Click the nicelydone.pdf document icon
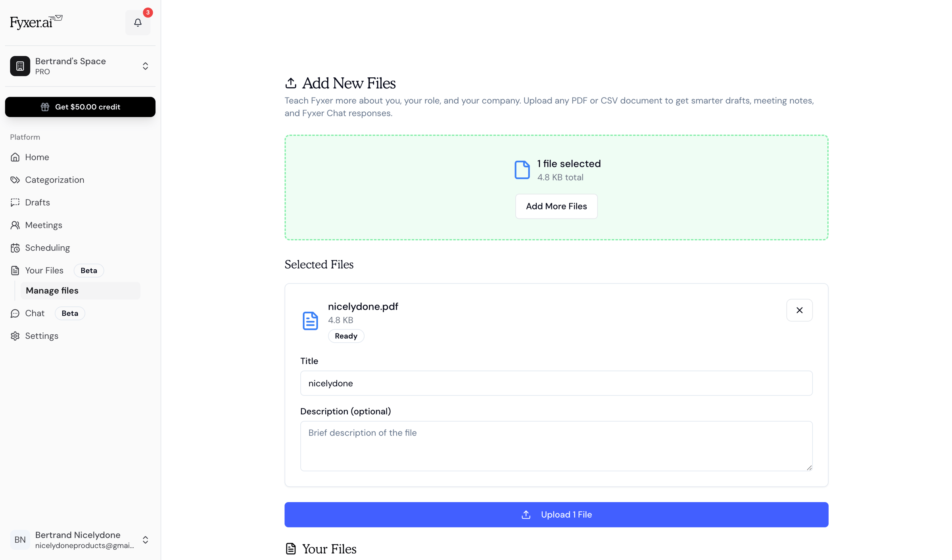952x560 pixels. (x=310, y=320)
